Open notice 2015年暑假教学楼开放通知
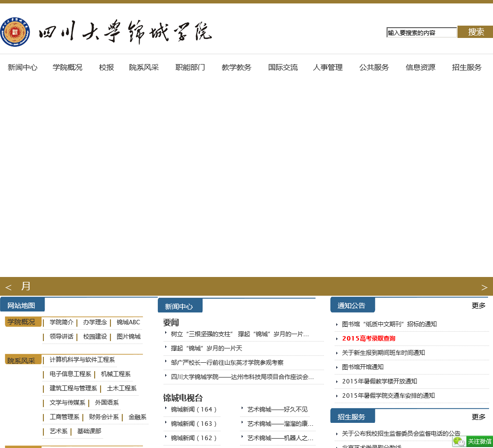This screenshot has height=448, width=493. (x=379, y=381)
